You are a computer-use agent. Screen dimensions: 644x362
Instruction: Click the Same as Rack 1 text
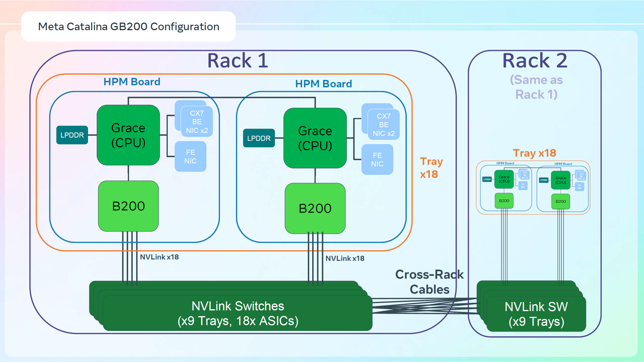tap(536, 87)
